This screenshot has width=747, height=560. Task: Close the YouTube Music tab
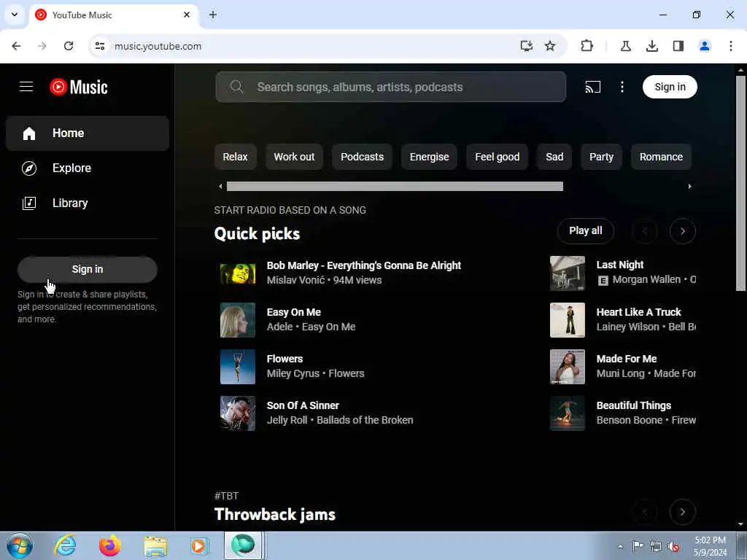186,15
